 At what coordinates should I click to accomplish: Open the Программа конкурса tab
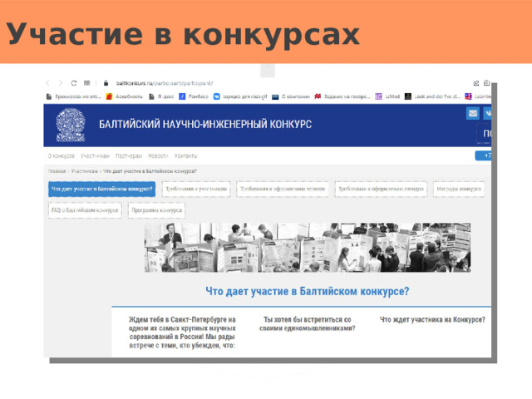coord(156,210)
